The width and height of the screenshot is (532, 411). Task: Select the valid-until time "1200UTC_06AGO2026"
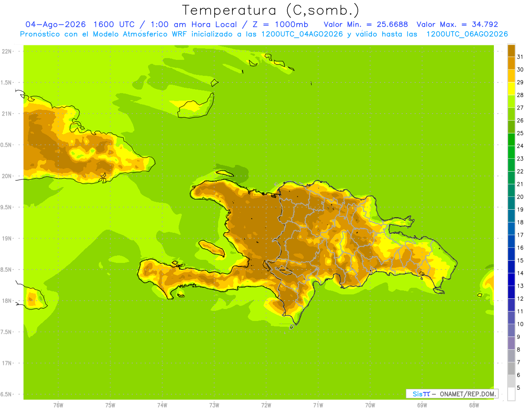[x=467, y=34]
